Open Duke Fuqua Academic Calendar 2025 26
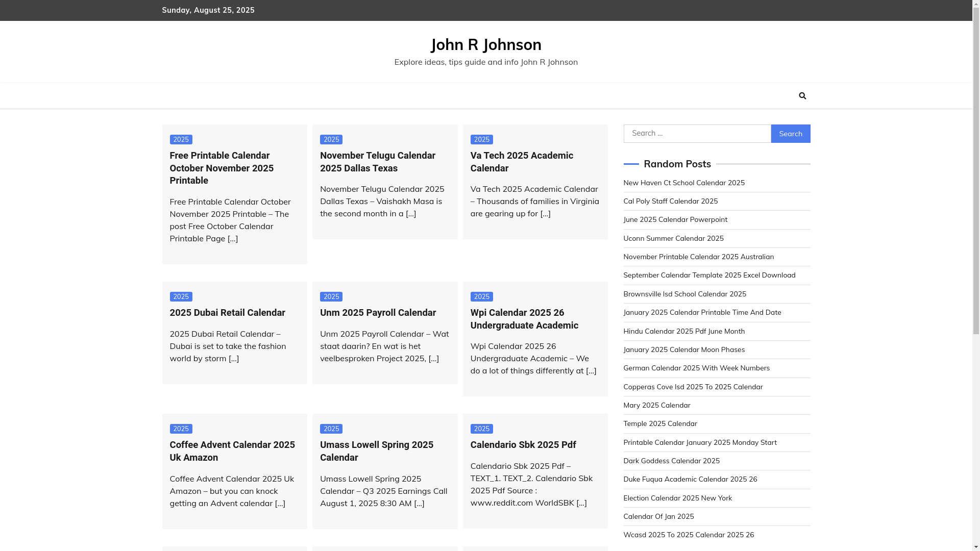Image resolution: width=980 pixels, height=551 pixels. click(690, 479)
